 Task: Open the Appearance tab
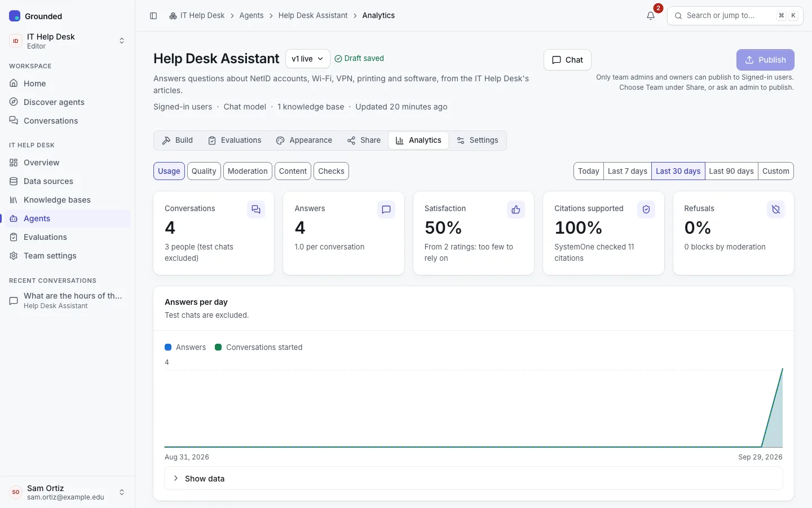(304, 141)
